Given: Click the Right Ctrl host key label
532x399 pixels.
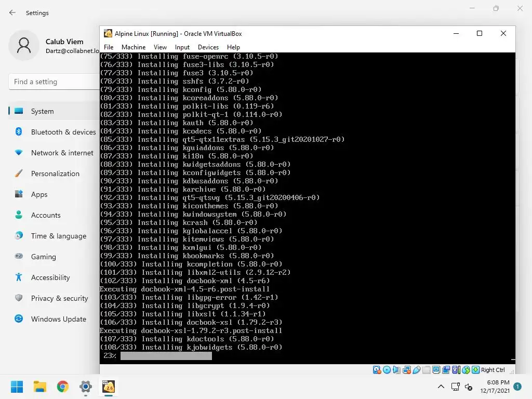Looking at the screenshot, I should 493,370.
